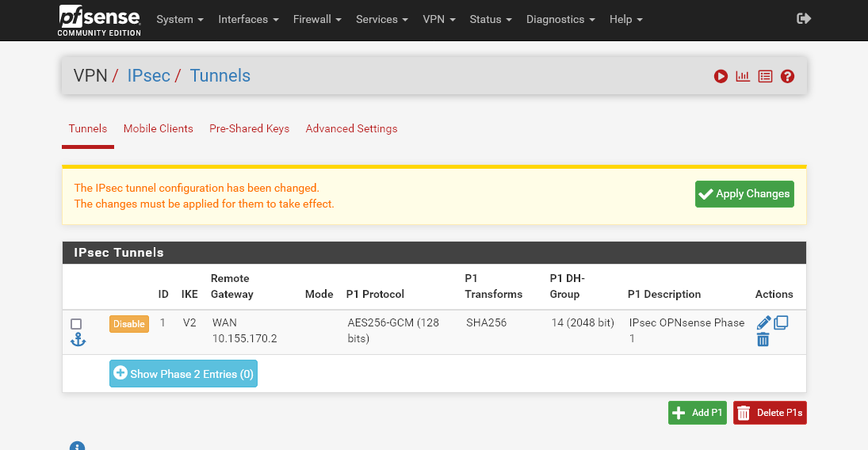Click the red play service icon

point(721,77)
